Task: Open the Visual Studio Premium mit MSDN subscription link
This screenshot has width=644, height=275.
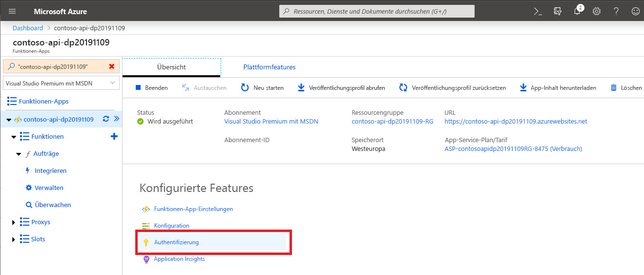Action: click(x=271, y=121)
